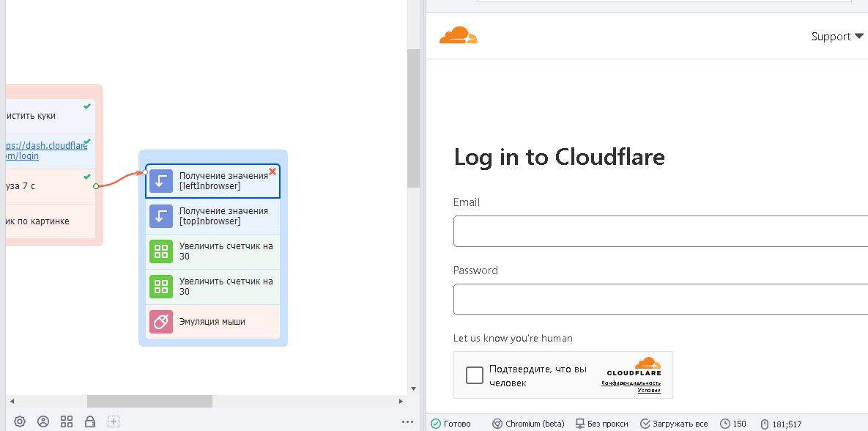
Task: Click the Загружать все checkmark icon
Action: pyautogui.click(x=645, y=424)
